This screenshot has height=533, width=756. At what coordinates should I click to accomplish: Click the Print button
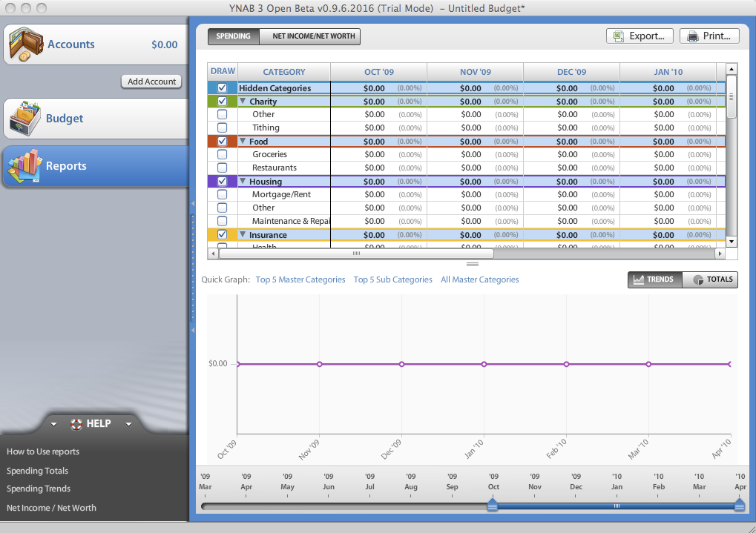click(709, 36)
